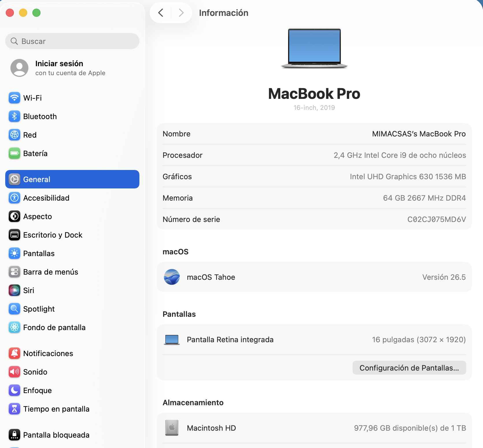Open the Tiempo en pantalla hourglass icon
The width and height of the screenshot is (483, 448).
coord(14,409)
